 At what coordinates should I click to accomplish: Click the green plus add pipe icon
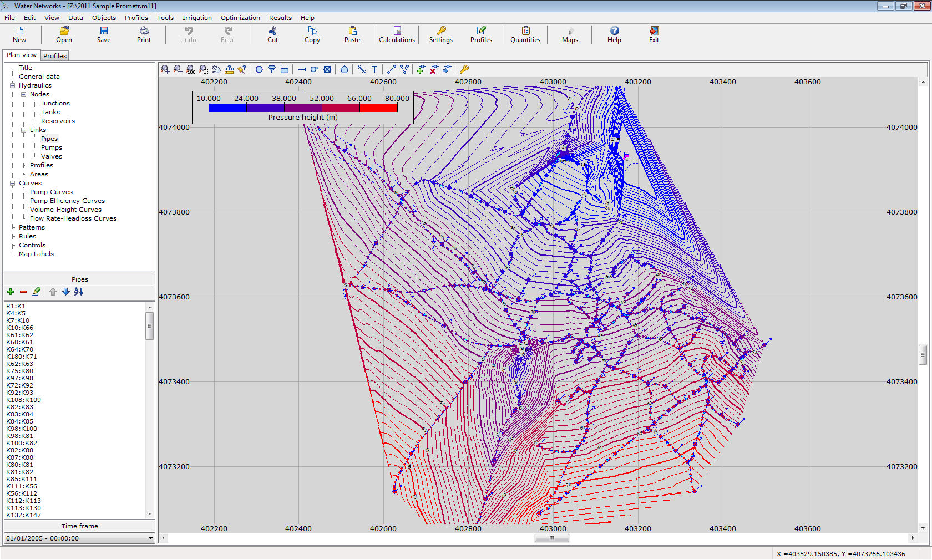11,292
